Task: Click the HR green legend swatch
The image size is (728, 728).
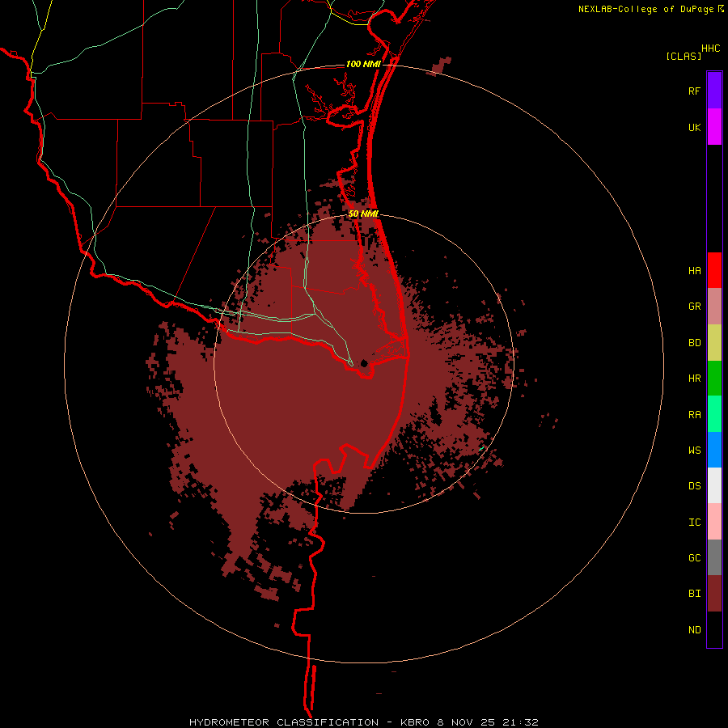Action: [714, 379]
